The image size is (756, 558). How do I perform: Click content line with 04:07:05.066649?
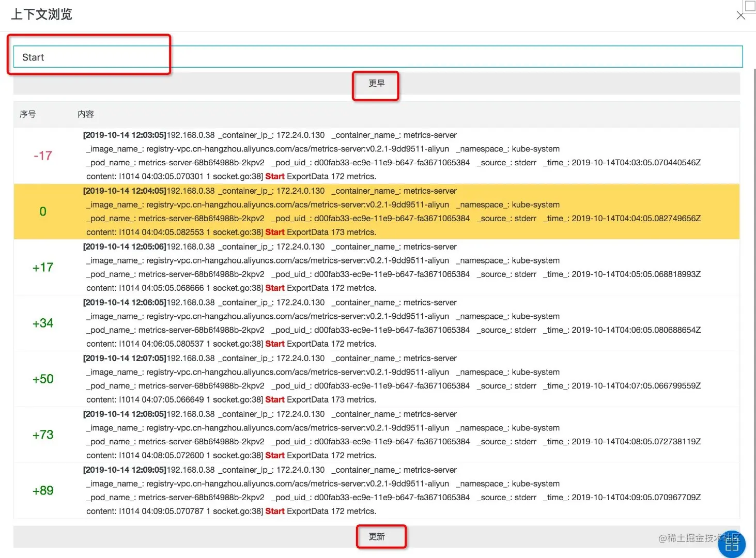coord(231,399)
